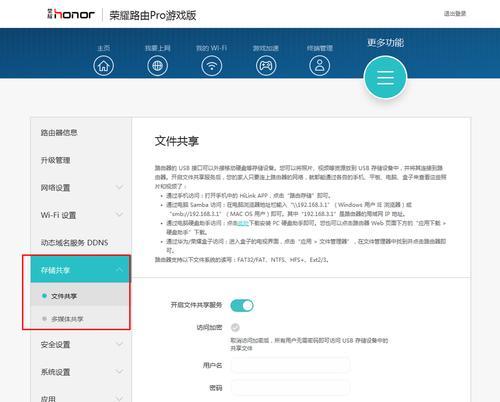Select the 文件共享 sidebar item
Screen dimensions: 500x402
click(80, 295)
